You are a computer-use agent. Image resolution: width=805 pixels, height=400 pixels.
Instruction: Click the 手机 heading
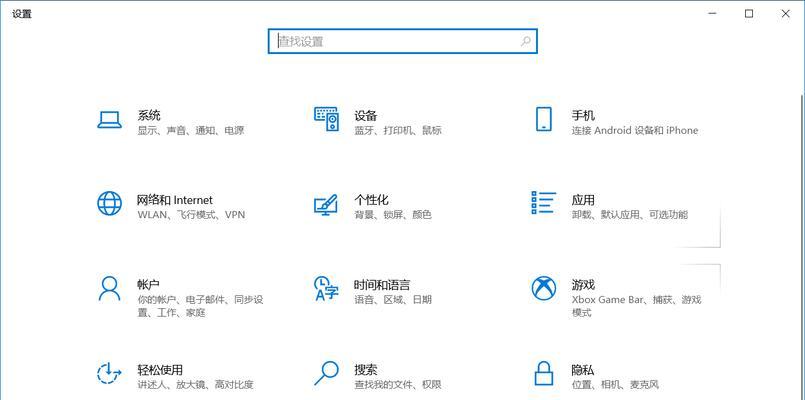coord(583,115)
